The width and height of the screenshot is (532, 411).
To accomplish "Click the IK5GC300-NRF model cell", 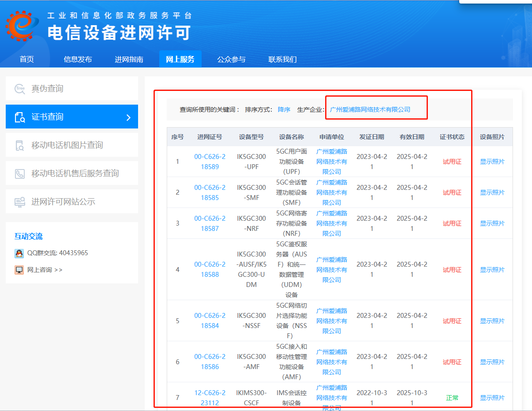I will coord(251,223).
